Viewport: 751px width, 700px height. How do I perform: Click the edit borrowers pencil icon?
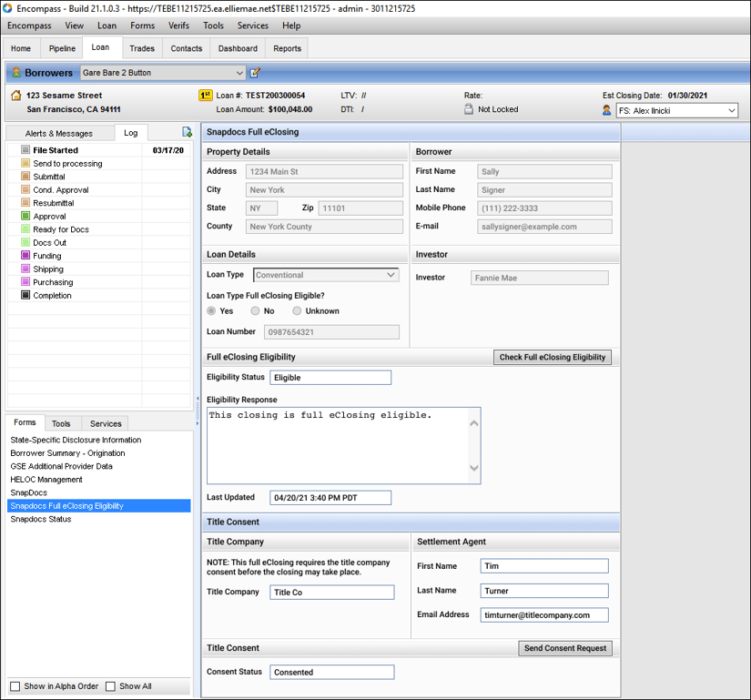[255, 73]
